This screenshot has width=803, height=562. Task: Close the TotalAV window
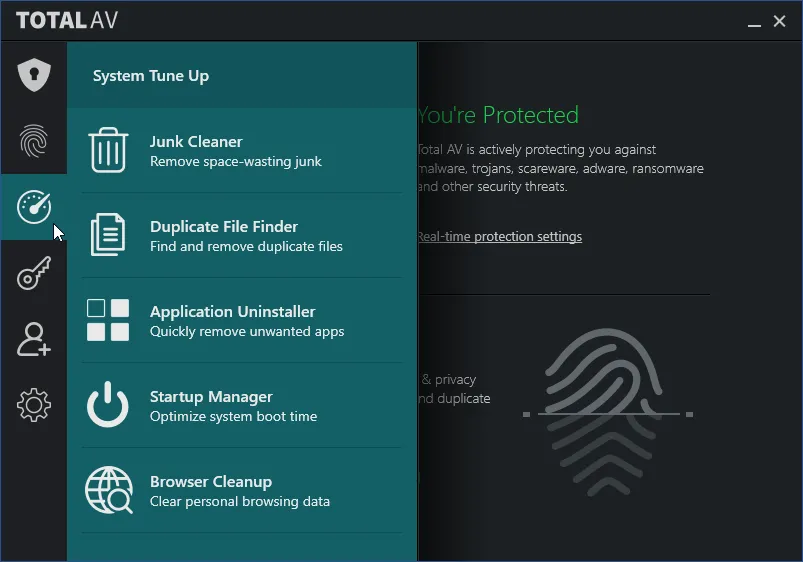point(779,21)
